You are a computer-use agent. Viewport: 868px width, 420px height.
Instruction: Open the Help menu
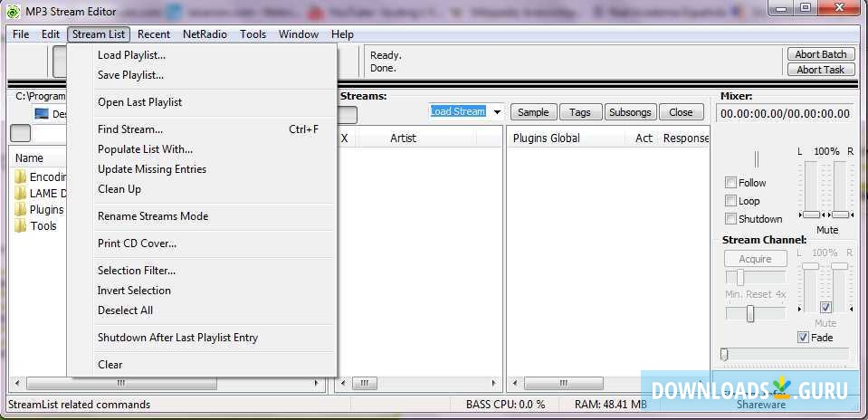click(342, 34)
